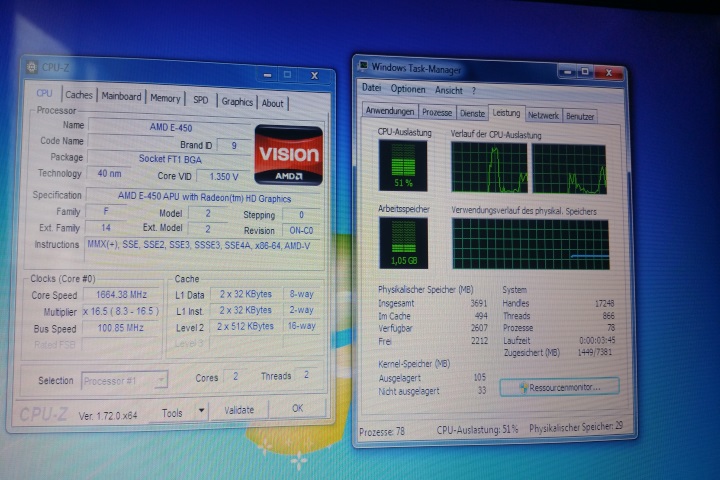Click the Specification field AMD E-450 APU

tap(203, 198)
